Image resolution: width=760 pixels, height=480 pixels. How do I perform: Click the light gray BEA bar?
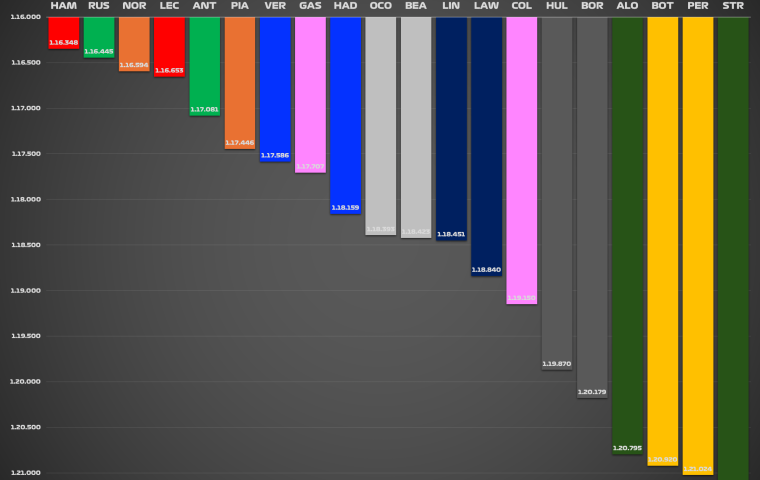point(416,120)
